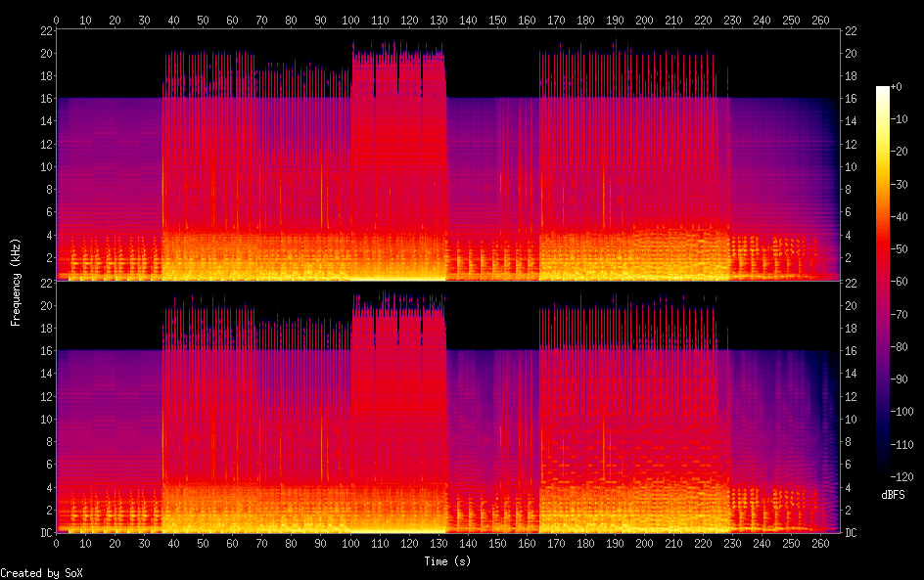Click the 'dBFS' unit label under the color scale
Viewport: 924px width, 580px height.
click(893, 495)
